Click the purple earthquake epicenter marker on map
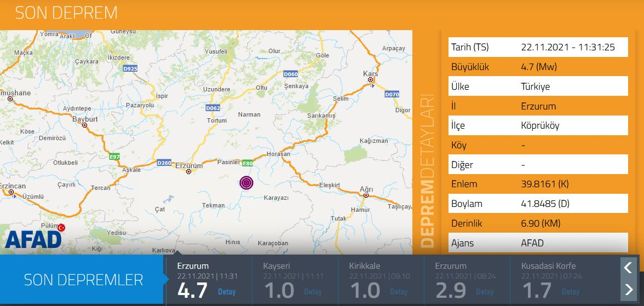 [x=246, y=183]
